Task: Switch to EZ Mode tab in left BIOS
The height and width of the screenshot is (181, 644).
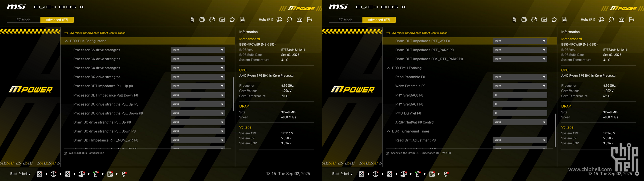Action: coord(23,20)
